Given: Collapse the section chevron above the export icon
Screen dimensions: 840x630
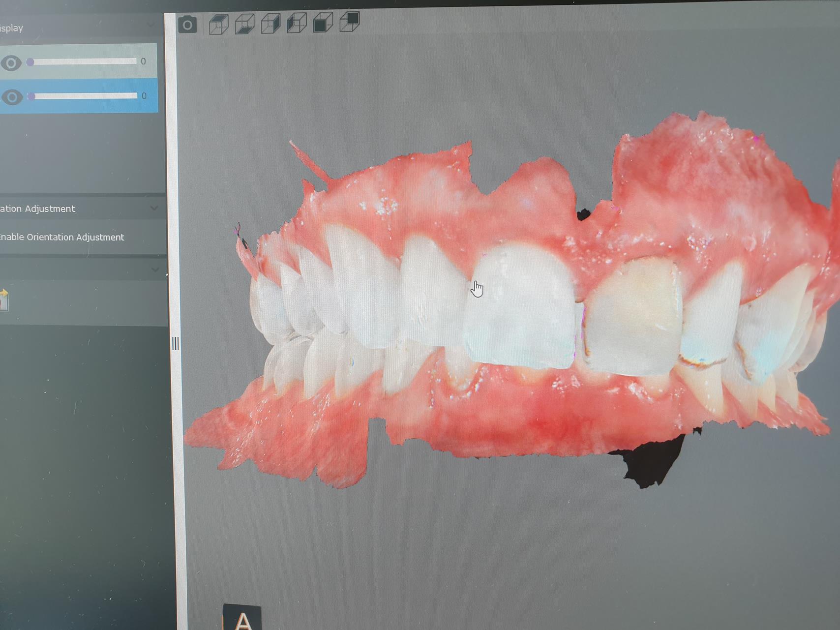Looking at the screenshot, I should tap(155, 269).
